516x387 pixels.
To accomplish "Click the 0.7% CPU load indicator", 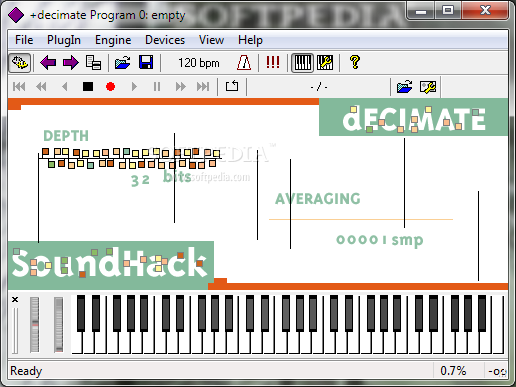I will pos(453,371).
